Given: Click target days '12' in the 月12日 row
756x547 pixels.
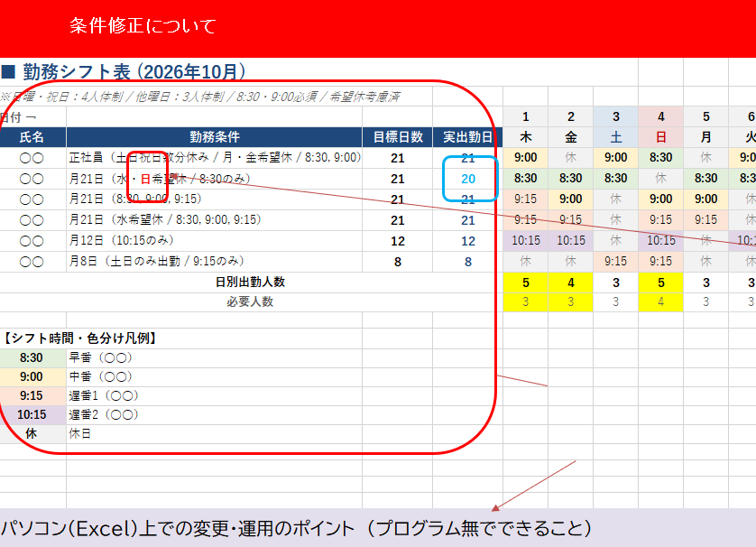Looking at the screenshot, I should pyautogui.click(x=398, y=241).
